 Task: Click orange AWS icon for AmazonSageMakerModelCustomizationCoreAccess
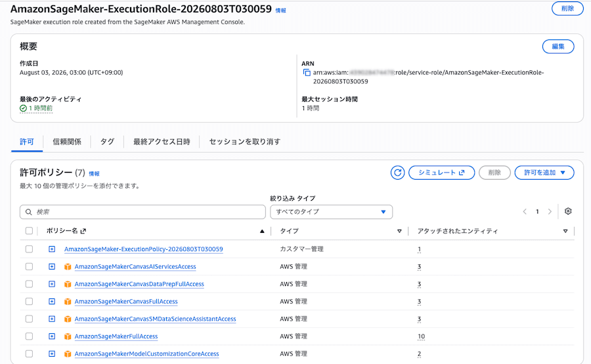[68, 354]
